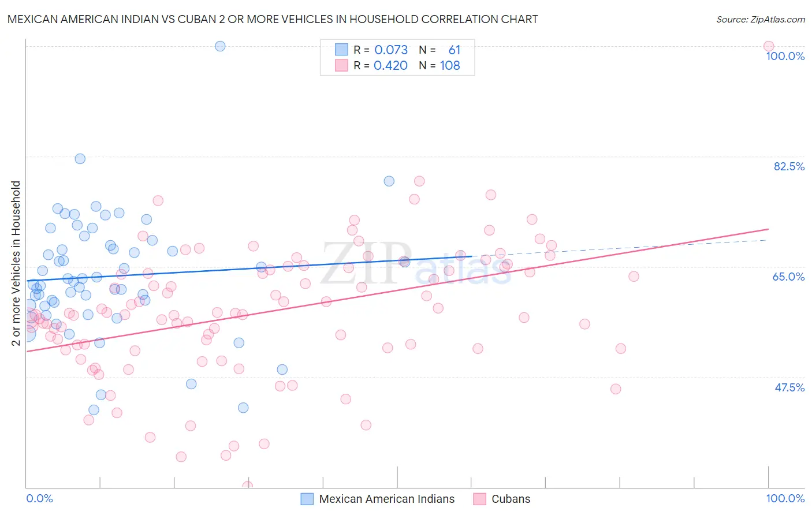Click the pink Cubans legend swatch
The width and height of the screenshot is (812, 515).
click(x=479, y=499)
